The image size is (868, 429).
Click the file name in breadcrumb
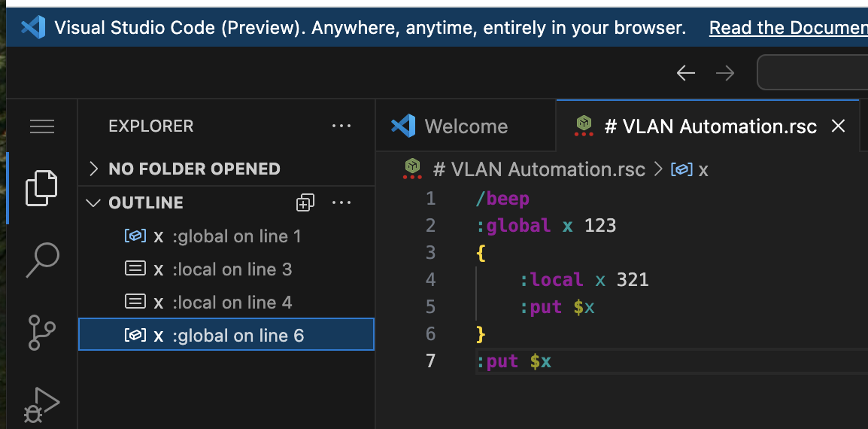tap(539, 169)
